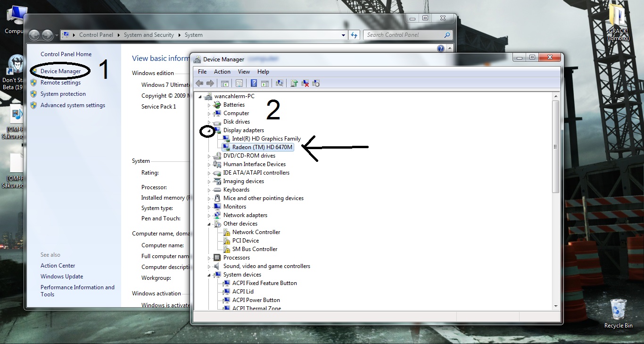Click the Device Manager scrollbar up arrow

click(x=555, y=96)
